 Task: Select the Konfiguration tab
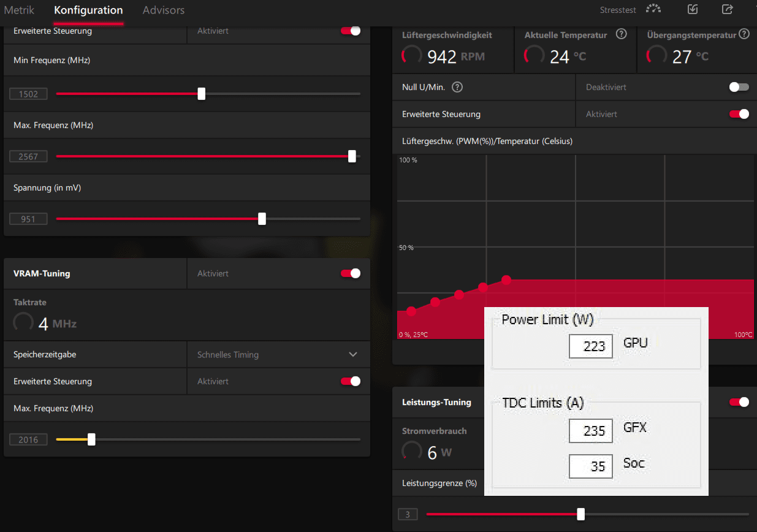(88, 10)
